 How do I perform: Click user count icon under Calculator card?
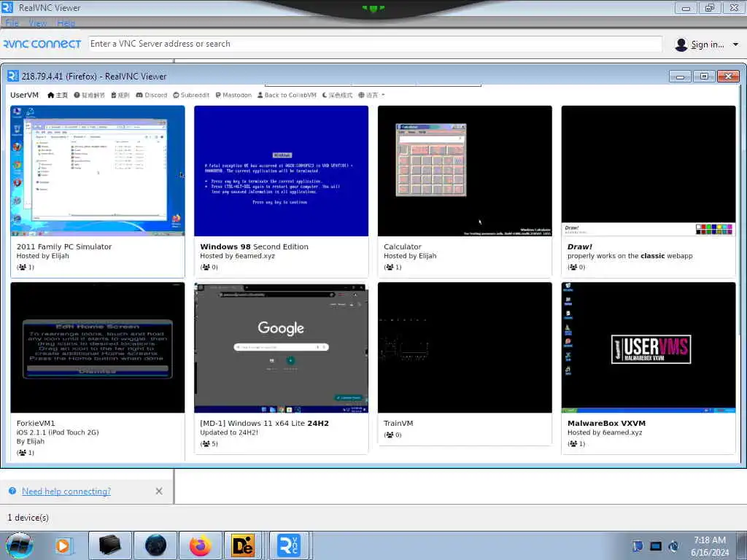tap(390, 267)
